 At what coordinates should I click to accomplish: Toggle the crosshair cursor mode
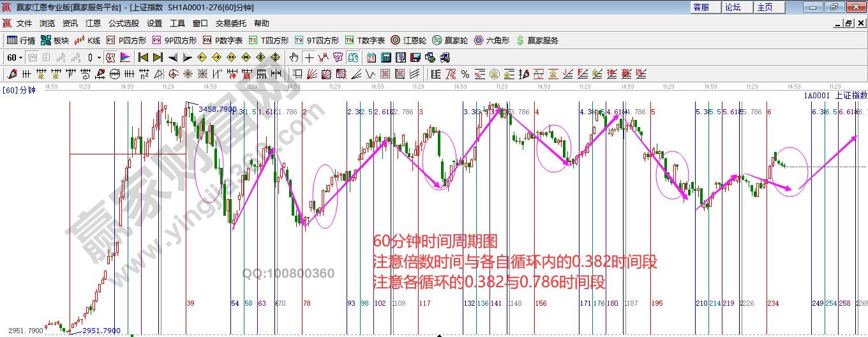pyautogui.click(x=309, y=57)
